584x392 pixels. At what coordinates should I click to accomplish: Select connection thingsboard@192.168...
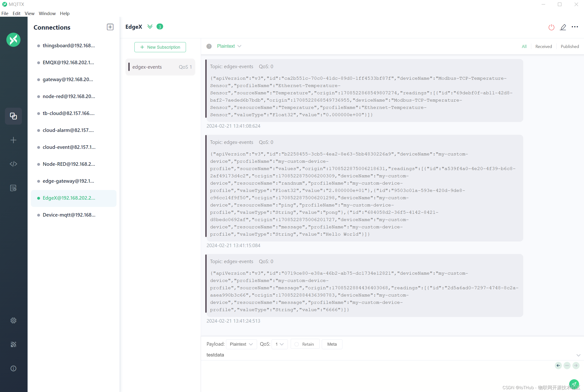(74, 46)
